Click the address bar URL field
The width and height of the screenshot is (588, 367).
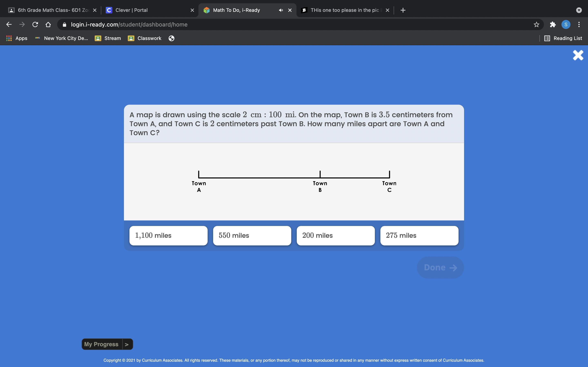292,24
